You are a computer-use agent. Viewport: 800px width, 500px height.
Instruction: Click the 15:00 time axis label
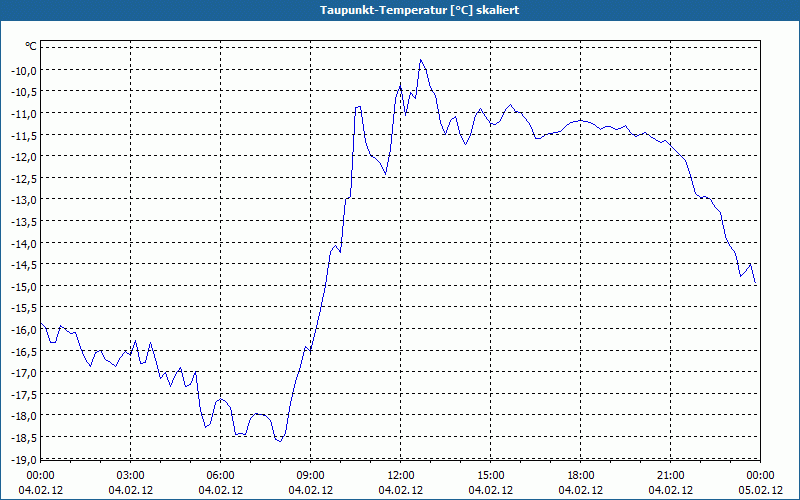[491, 476]
